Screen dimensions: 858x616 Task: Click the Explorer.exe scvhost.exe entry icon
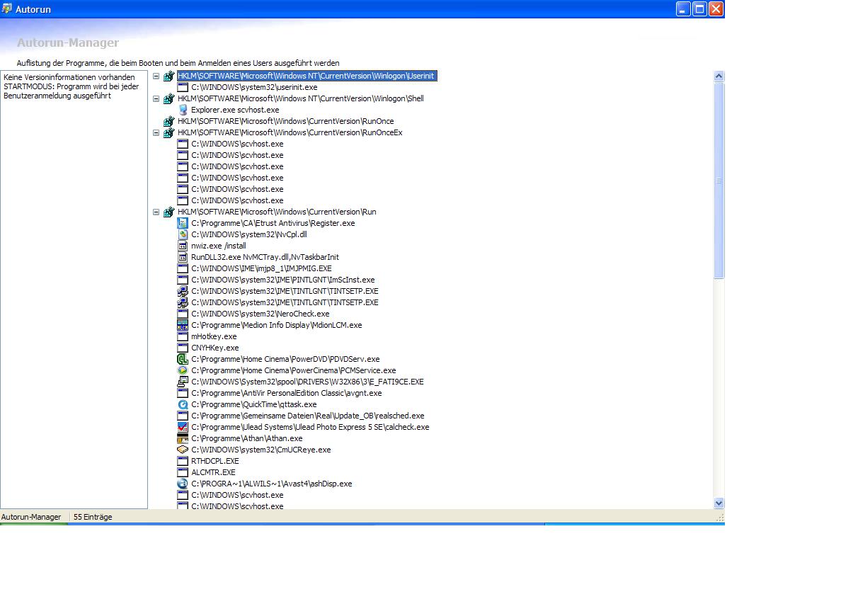[x=183, y=110]
